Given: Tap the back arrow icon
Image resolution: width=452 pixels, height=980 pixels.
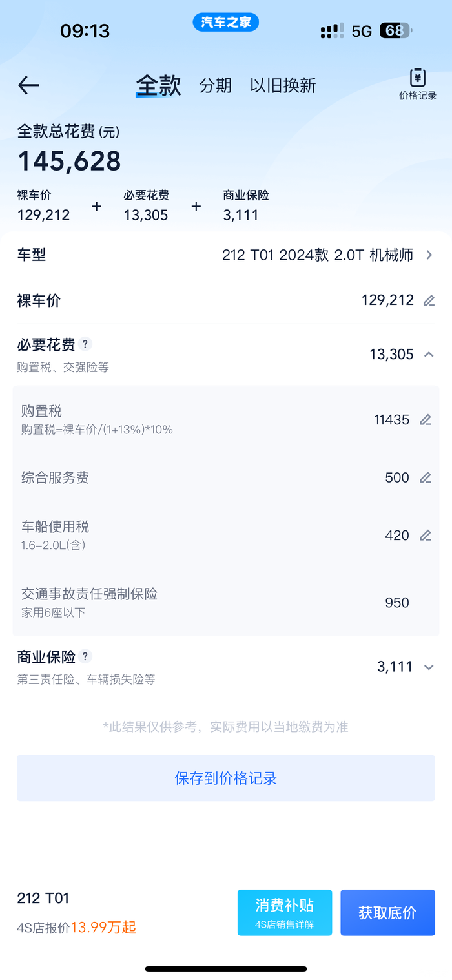Looking at the screenshot, I should [29, 85].
